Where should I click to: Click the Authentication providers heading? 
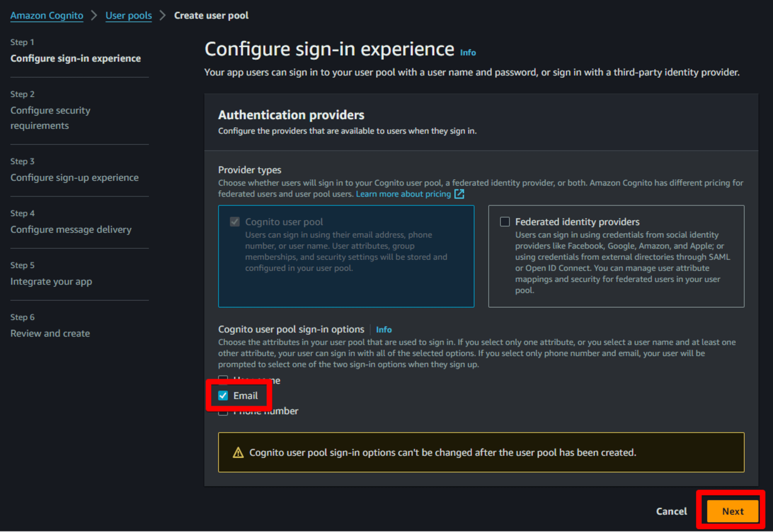tap(291, 115)
